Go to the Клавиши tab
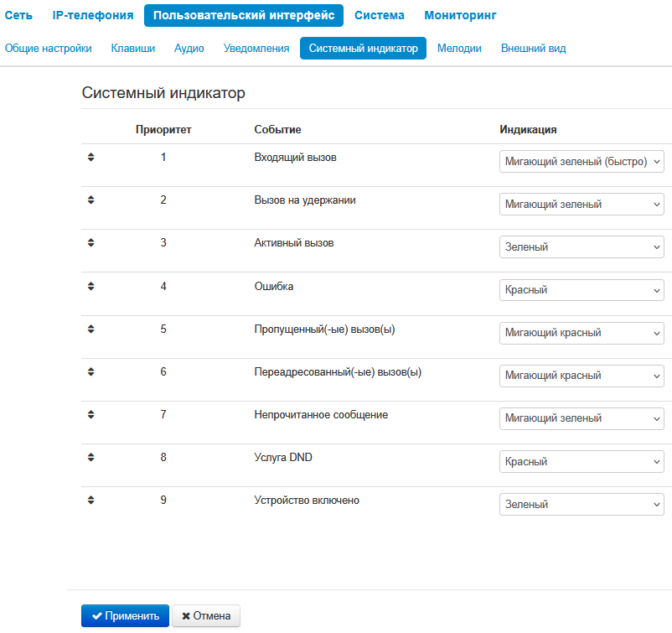The image size is (672, 633). click(x=132, y=49)
